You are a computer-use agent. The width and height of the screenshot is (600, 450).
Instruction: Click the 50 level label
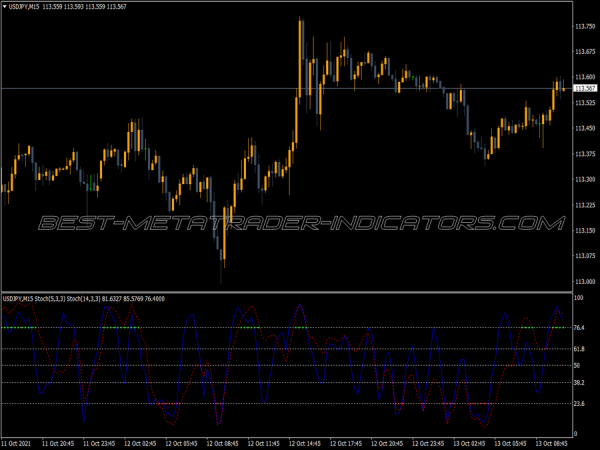point(577,366)
